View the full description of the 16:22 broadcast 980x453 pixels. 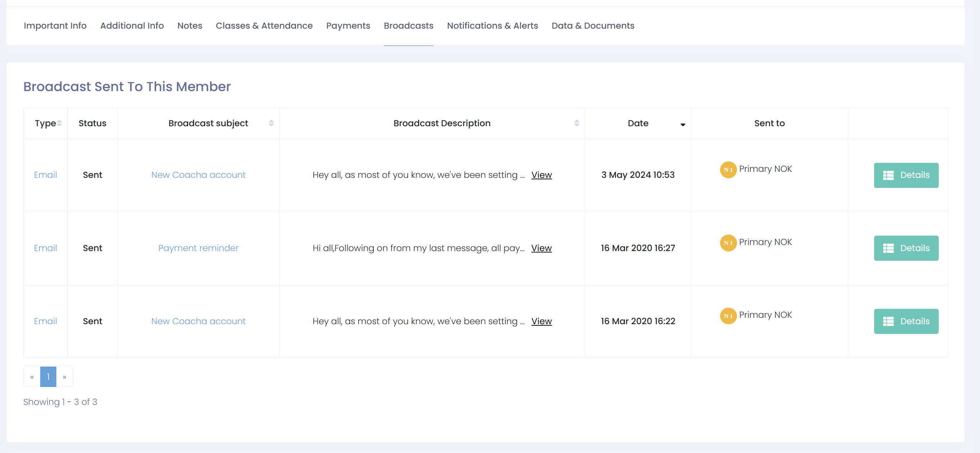541,321
